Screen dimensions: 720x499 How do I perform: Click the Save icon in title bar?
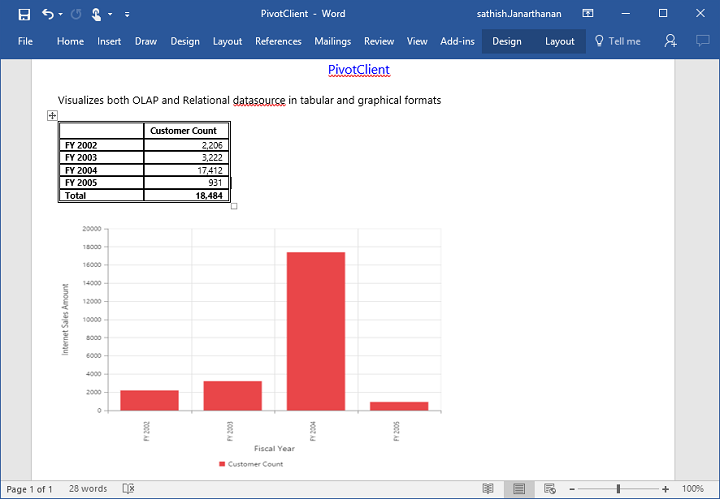(x=24, y=14)
